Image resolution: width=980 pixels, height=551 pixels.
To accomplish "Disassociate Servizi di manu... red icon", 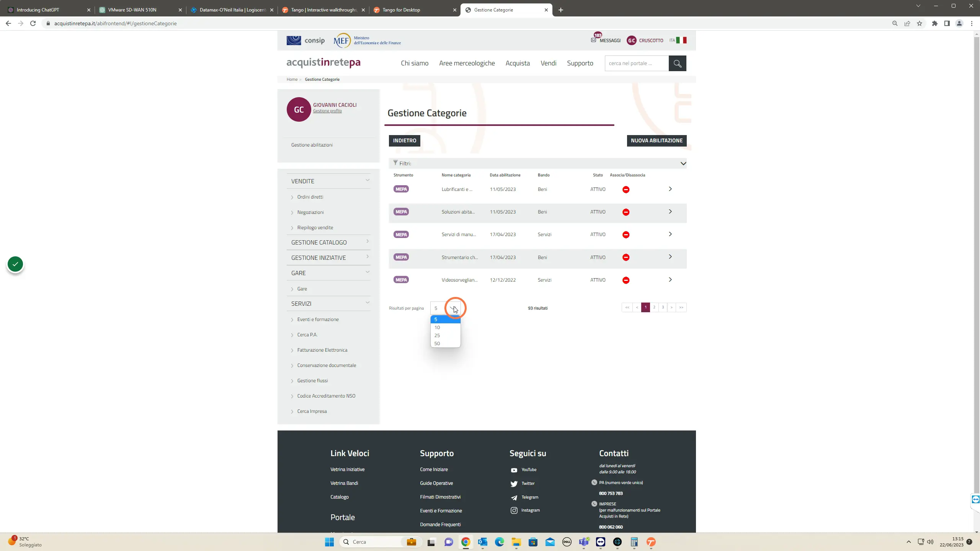I will pos(626,235).
